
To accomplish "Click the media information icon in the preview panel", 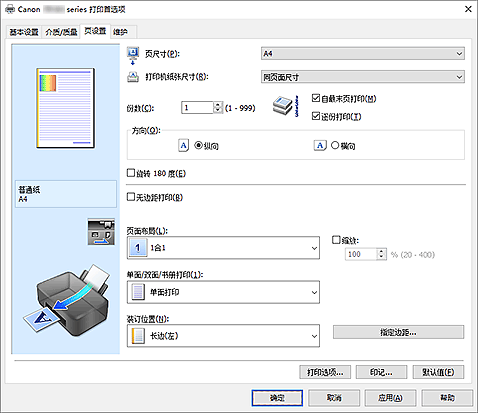I will (101, 232).
